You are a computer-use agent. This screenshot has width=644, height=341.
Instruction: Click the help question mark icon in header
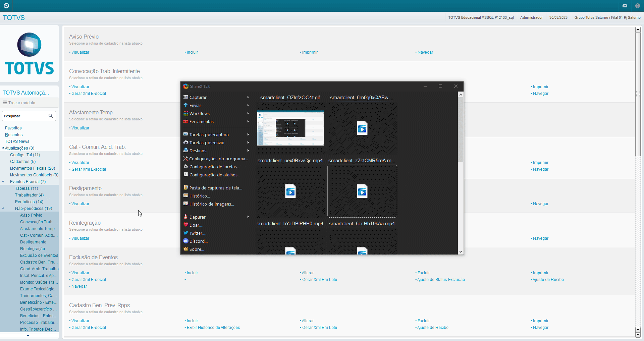click(638, 6)
